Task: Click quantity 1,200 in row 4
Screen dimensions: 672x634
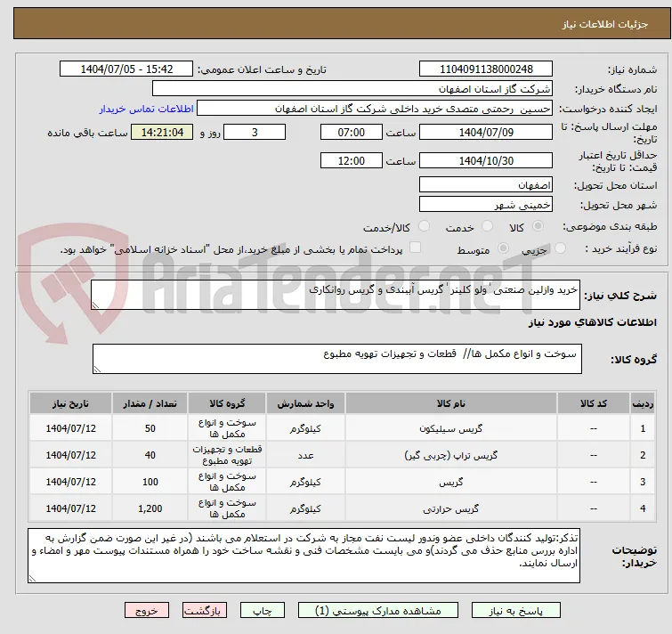Action: (x=150, y=508)
